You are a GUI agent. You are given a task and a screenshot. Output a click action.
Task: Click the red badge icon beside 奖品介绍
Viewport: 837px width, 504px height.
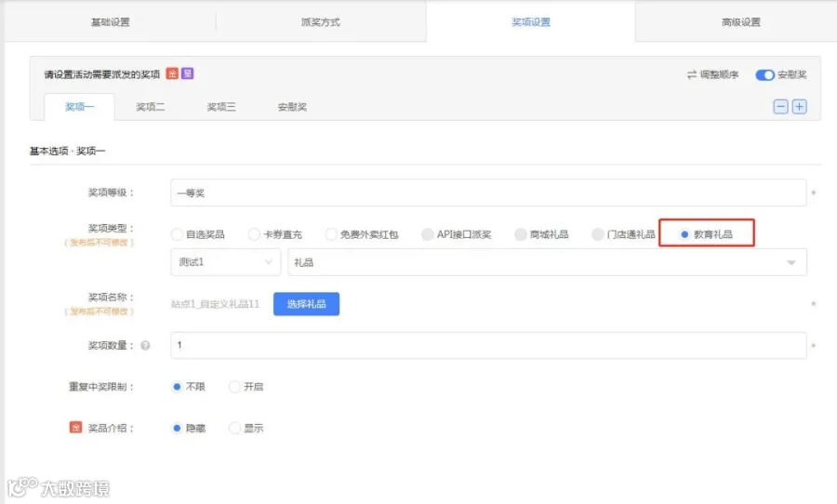76,427
